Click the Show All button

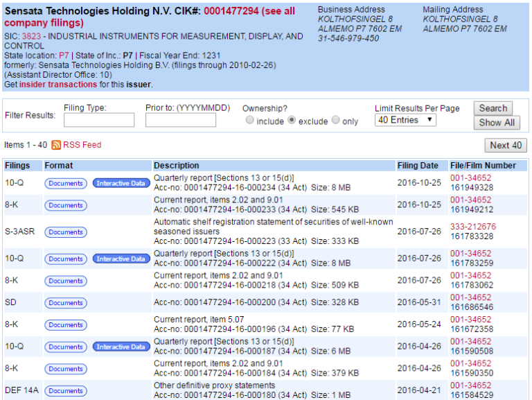tap(497, 123)
